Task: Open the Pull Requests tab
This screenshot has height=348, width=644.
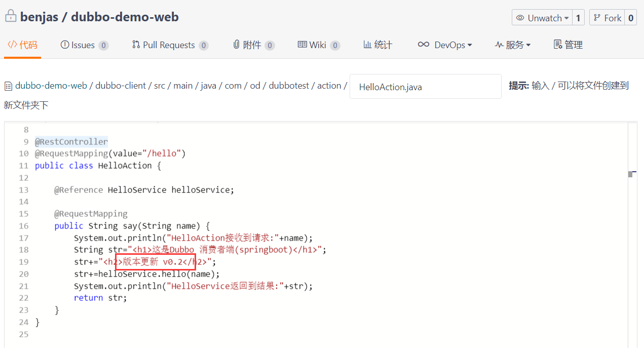Action: [169, 45]
